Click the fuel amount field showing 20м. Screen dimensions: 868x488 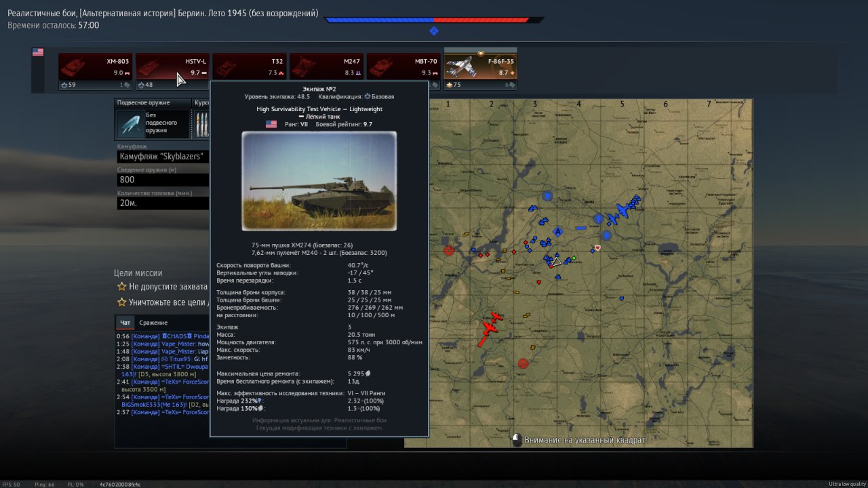tap(163, 203)
